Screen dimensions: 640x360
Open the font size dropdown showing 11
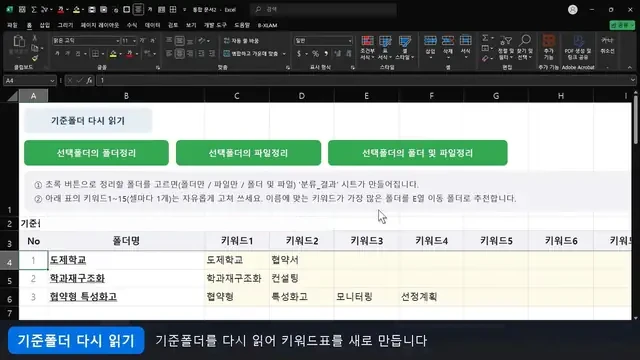click(134, 41)
